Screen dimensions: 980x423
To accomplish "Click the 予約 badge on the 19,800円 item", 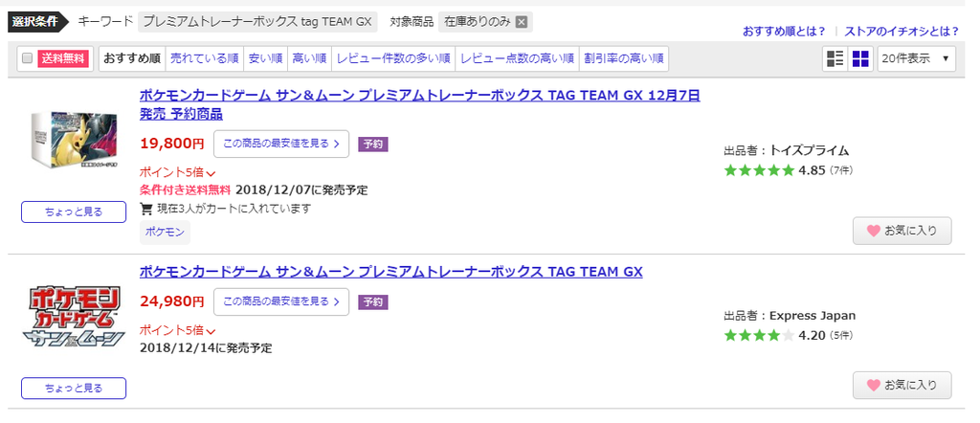I will coord(373,145).
